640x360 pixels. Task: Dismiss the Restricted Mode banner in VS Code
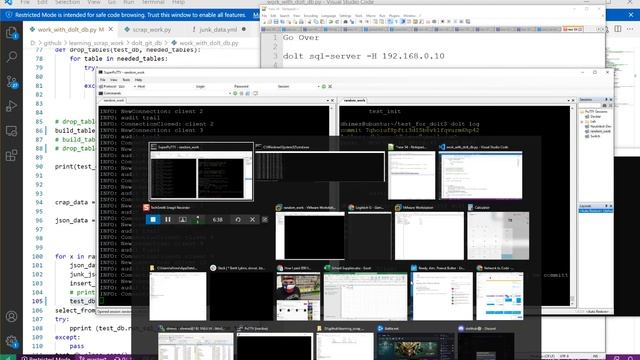tap(631, 15)
